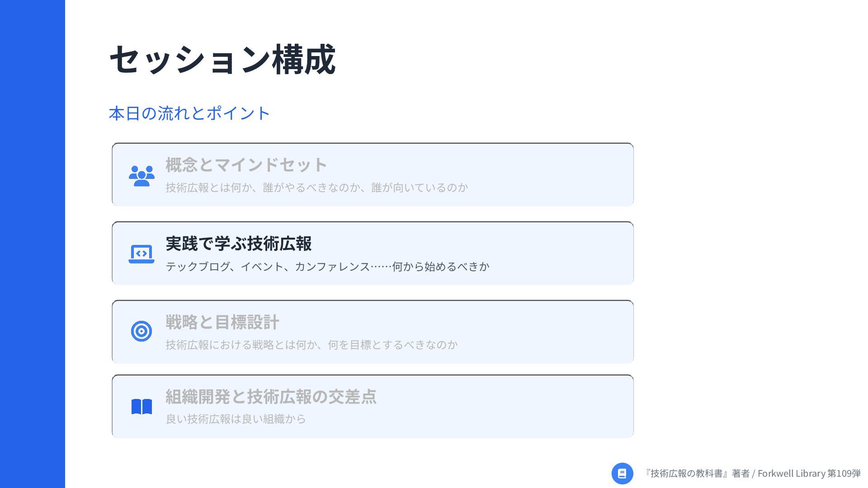This screenshot has width=868, height=488.
Task: Click the target bullseye icon
Action: [142, 331]
